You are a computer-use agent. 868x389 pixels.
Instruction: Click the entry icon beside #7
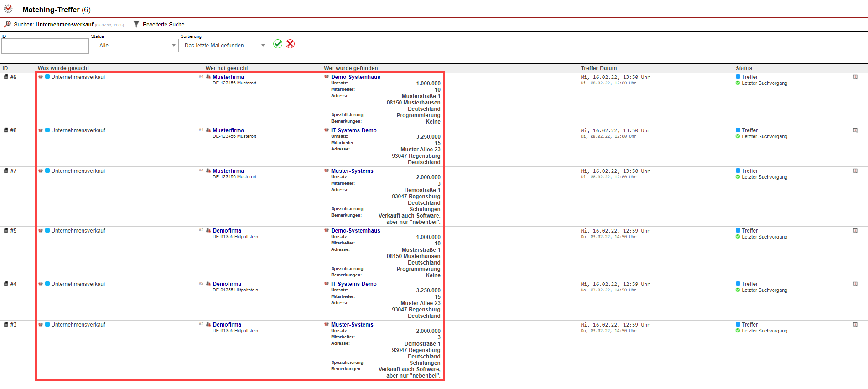click(6, 171)
